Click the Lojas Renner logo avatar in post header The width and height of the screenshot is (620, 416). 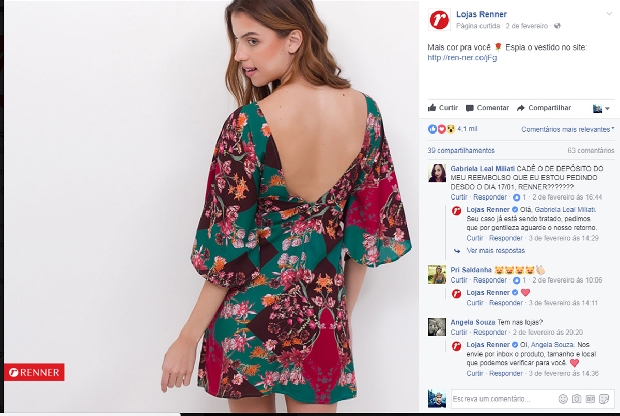click(439, 19)
